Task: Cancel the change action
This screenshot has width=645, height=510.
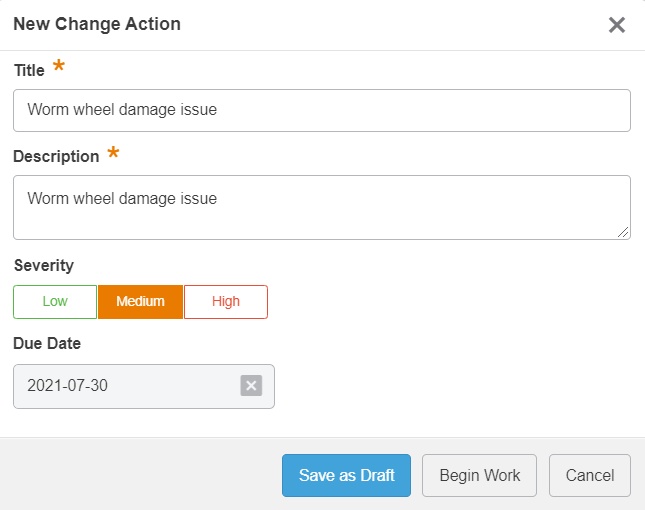Action: pos(590,476)
